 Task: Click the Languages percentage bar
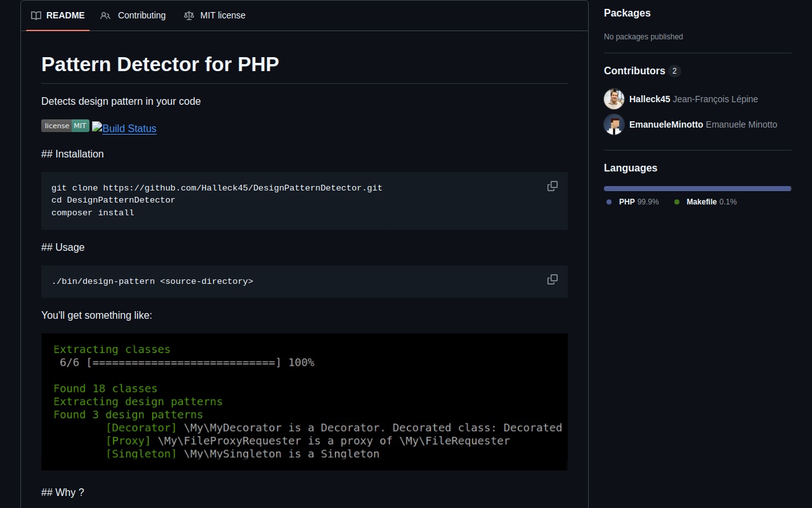[x=697, y=189]
